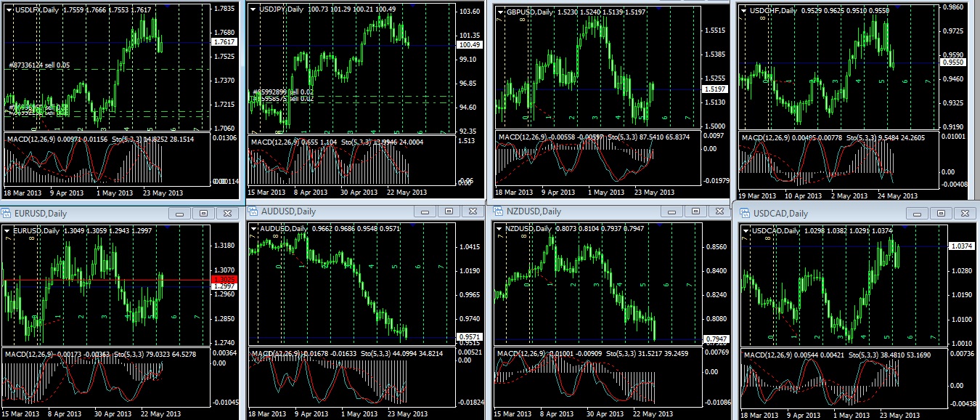Open the USDCHF chart dropdown triangle
The width and height of the screenshot is (980, 420).
[743, 12]
